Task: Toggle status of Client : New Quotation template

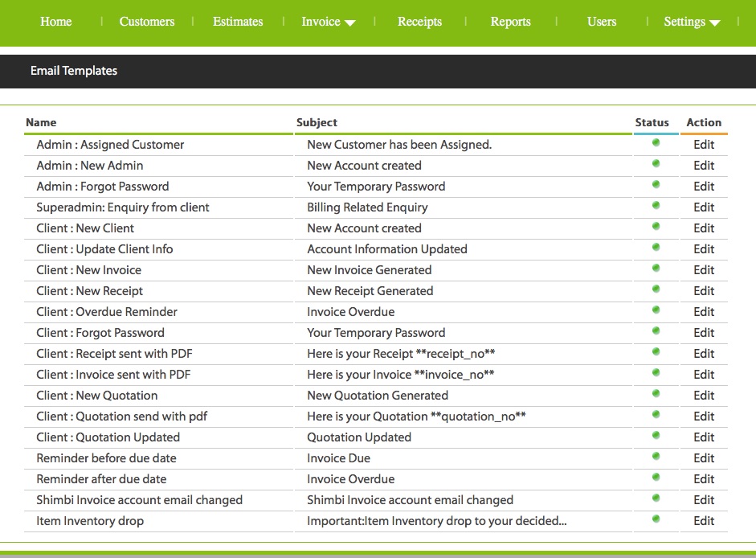Action: (x=656, y=394)
